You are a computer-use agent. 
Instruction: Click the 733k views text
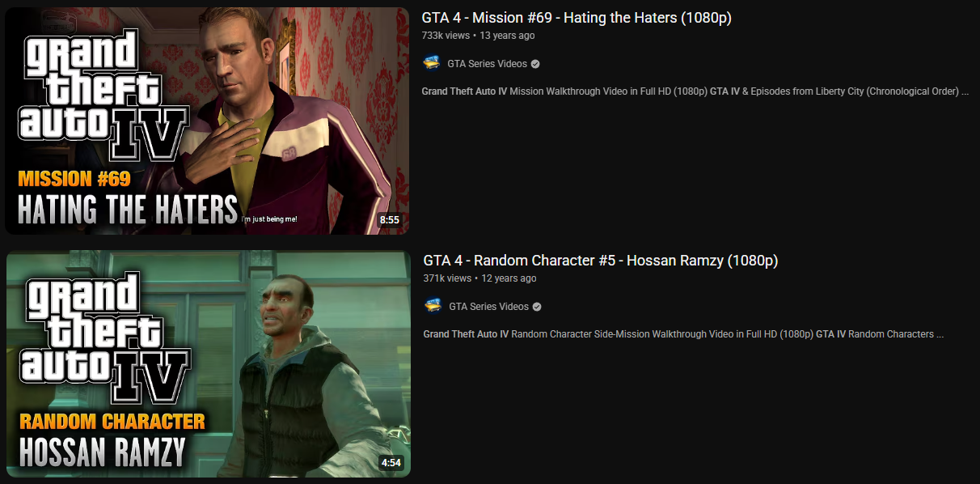click(x=447, y=36)
